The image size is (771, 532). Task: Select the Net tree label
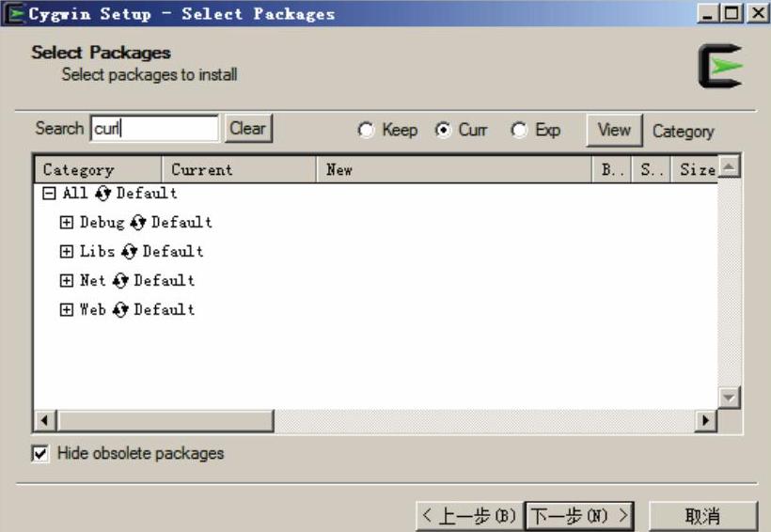click(92, 280)
